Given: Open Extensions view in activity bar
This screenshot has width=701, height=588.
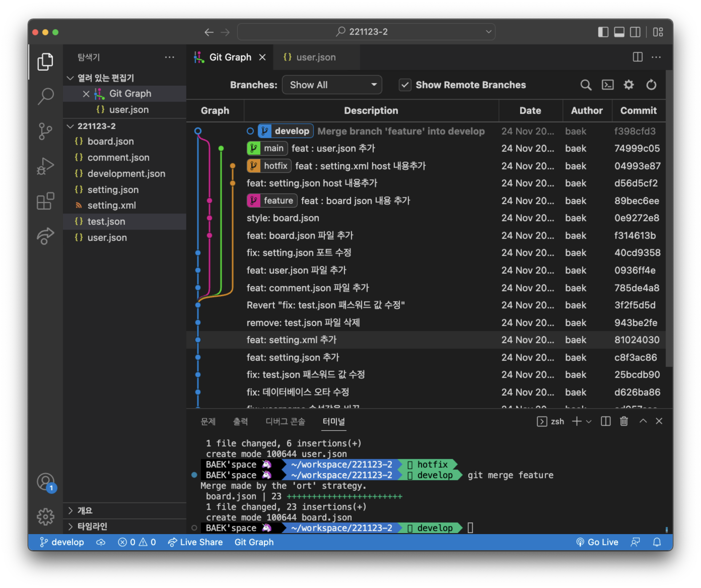Looking at the screenshot, I should (45, 201).
